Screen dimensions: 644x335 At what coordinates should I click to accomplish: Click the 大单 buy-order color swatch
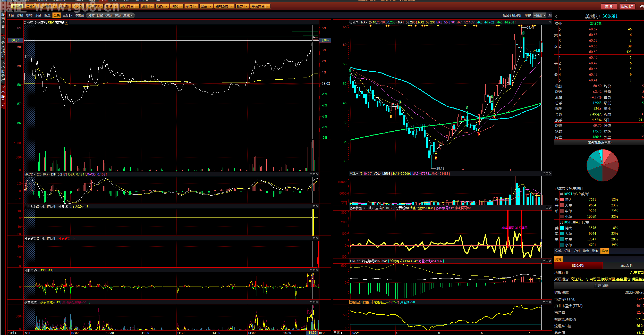562,205
